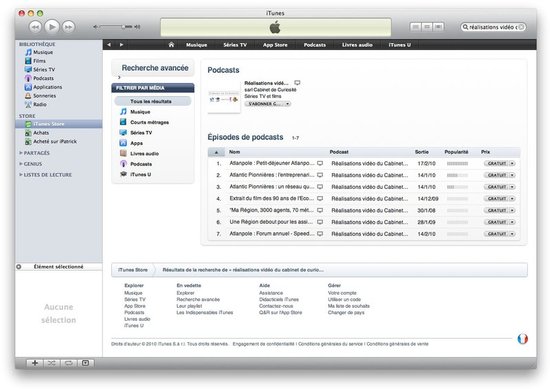Filter results by Apps

pyautogui.click(x=136, y=143)
